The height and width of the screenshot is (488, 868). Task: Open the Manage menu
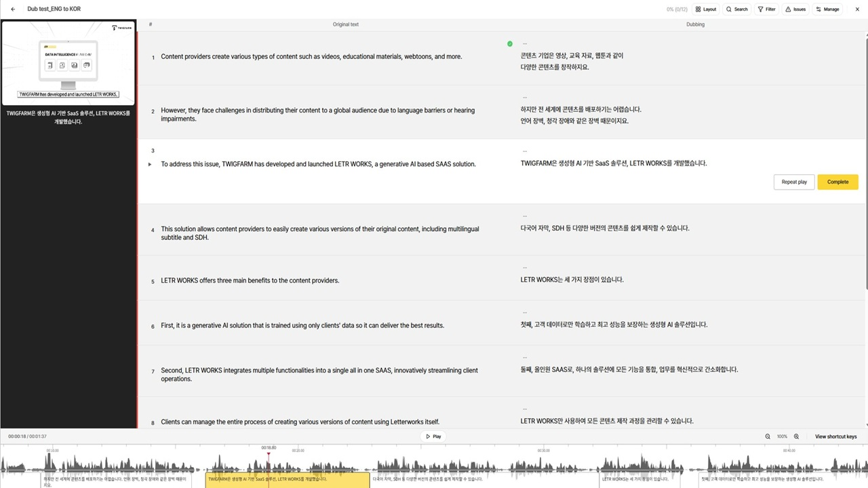pos(827,9)
